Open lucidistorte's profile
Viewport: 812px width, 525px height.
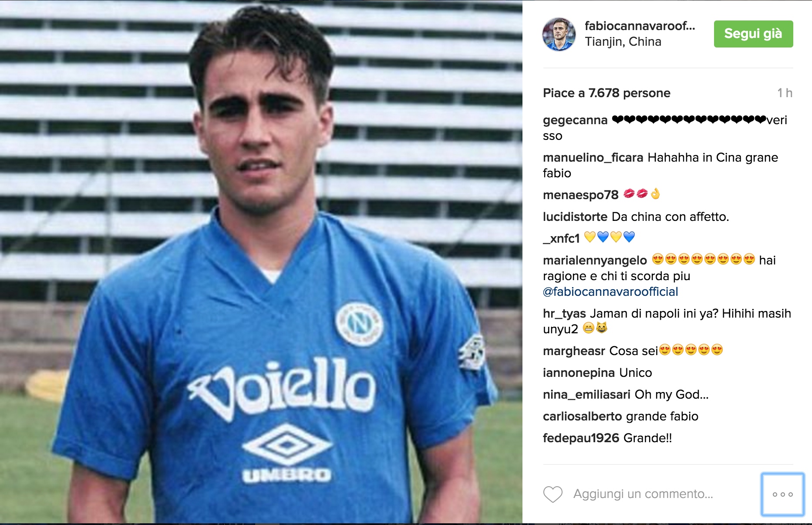click(x=575, y=217)
